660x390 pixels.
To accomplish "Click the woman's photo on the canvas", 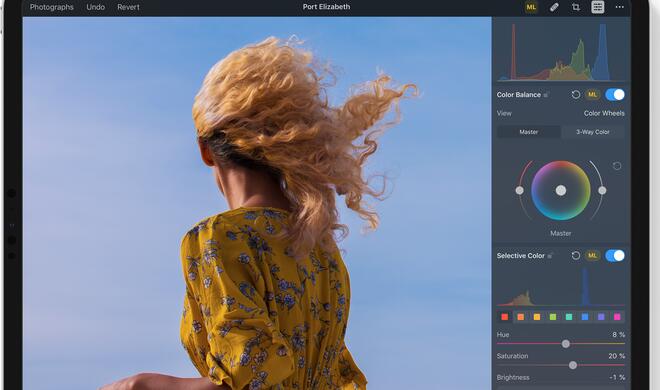I will 257,203.
